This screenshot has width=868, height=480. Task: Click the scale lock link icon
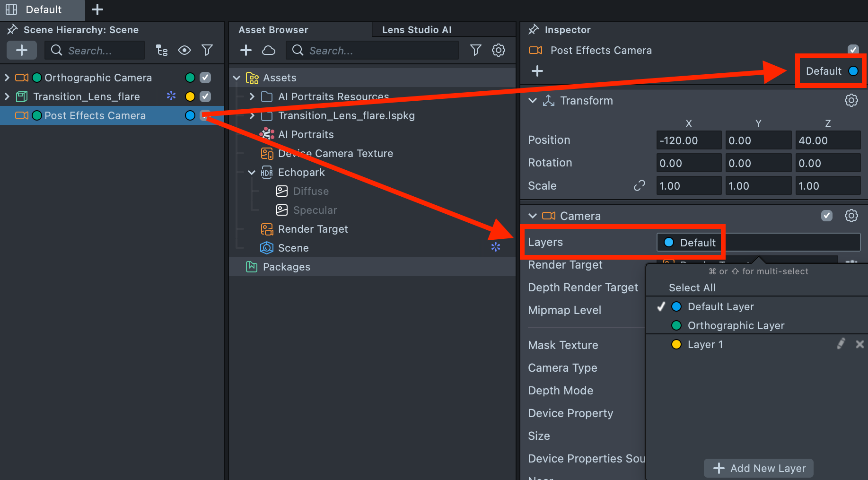pos(639,186)
